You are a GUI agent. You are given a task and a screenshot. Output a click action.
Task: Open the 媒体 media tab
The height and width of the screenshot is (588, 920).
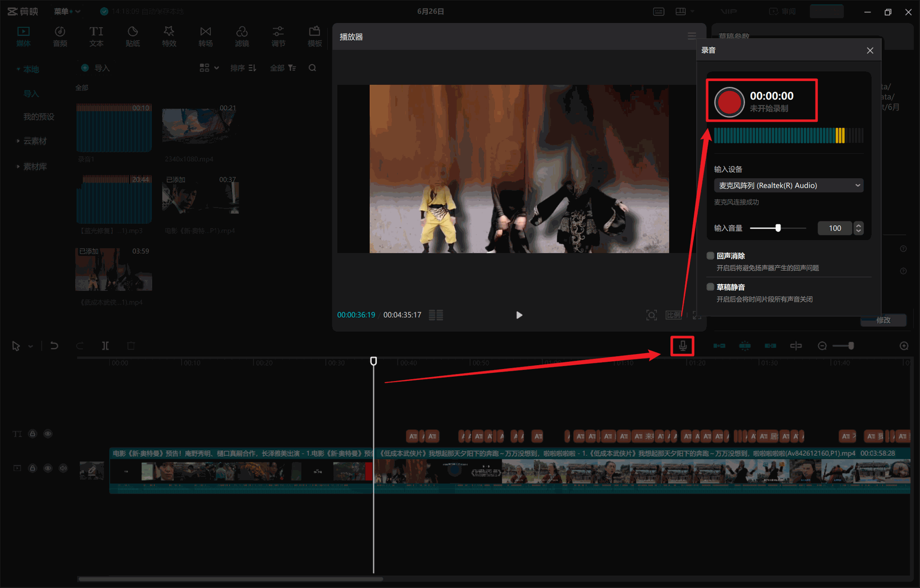tap(23, 36)
